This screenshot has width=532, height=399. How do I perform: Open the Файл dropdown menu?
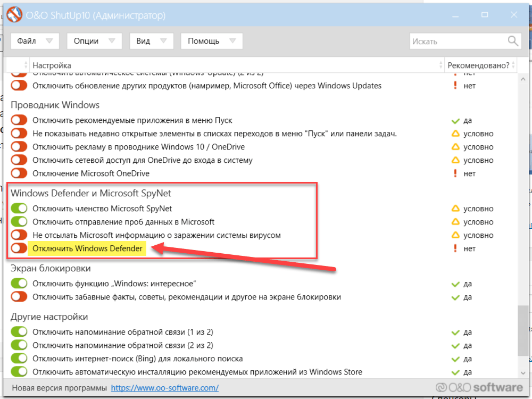(x=35, y=41)
